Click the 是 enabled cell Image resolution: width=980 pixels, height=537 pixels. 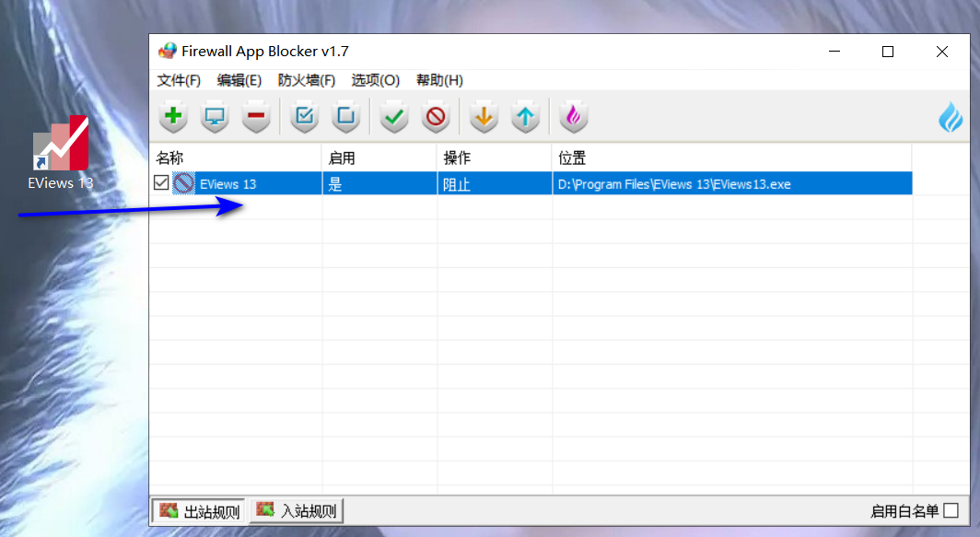(379, 184)
